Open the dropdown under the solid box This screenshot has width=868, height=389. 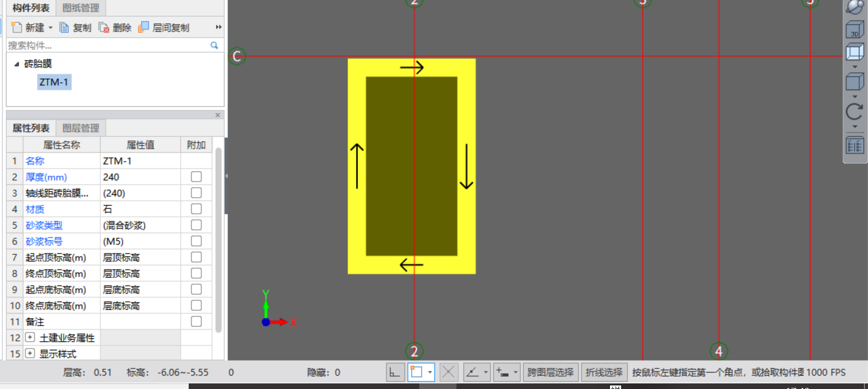tap(855, 96)
